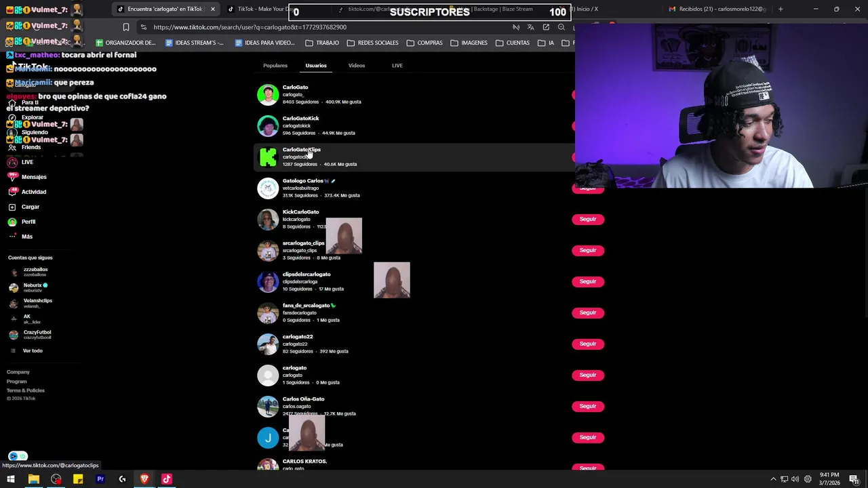The height and width of the screenshot is (488, 868).
Task: Open the IMAGENES bookmarks folder
Action: (x=469, y=43)
